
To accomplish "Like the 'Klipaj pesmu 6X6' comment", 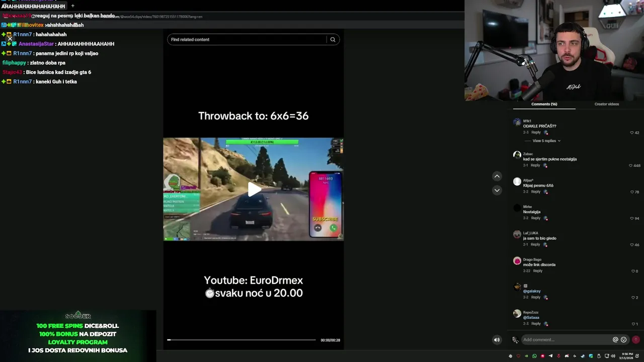I will click(x=632, y=192).
